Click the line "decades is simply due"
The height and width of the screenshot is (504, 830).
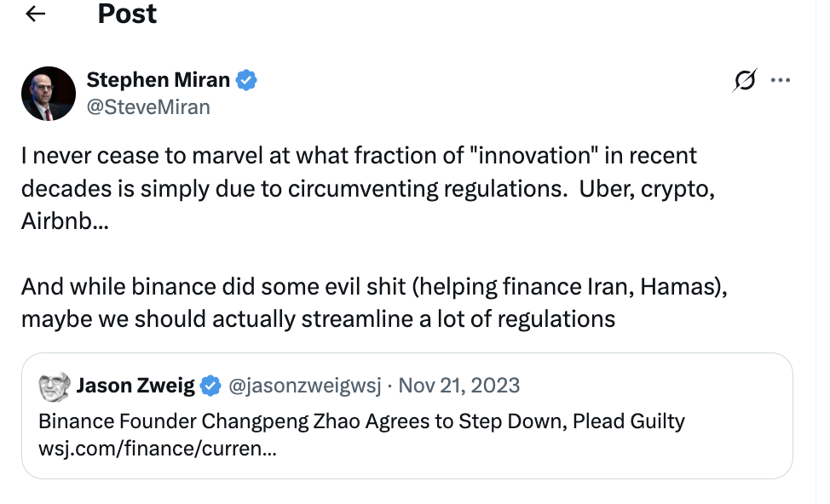(367, 189)
